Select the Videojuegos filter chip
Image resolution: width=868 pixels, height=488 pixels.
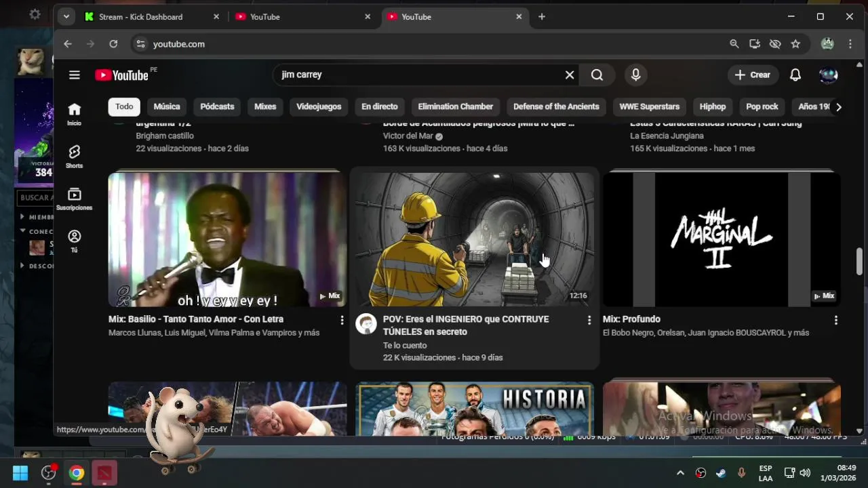[319, 106]
